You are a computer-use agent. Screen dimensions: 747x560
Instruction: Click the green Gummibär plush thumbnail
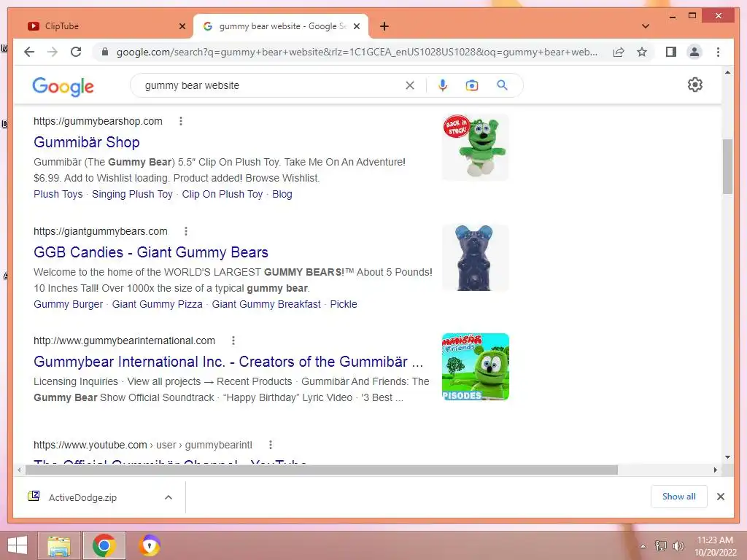coord(475,147)
